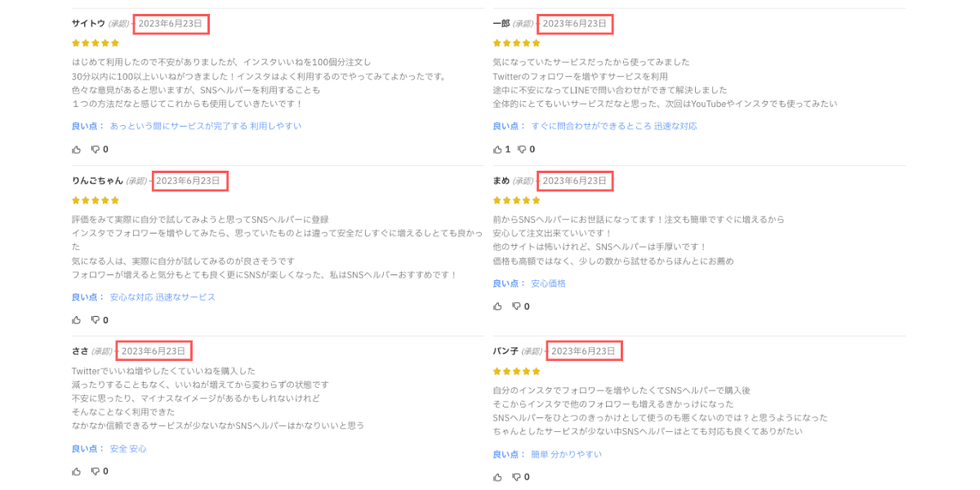Click パン子's '簡単 分かりやすい' link
Image resolution: width=980 pixels, height=490 pixels.
[x=567, y=454]
